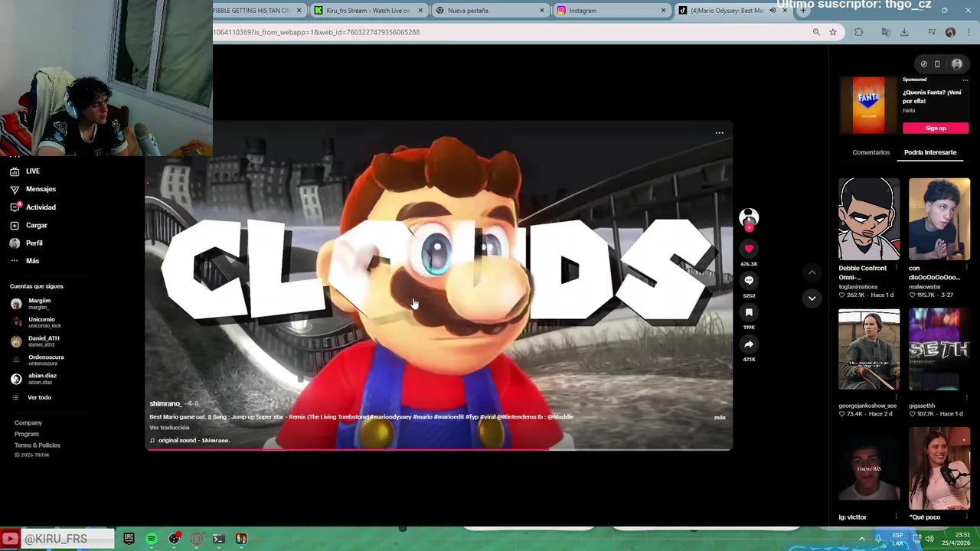Open the realwowstar video thumbnail

point(939,220)
